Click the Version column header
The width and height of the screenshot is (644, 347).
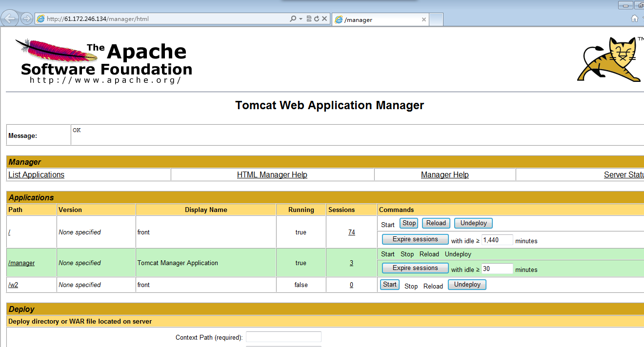pos(70,210)
